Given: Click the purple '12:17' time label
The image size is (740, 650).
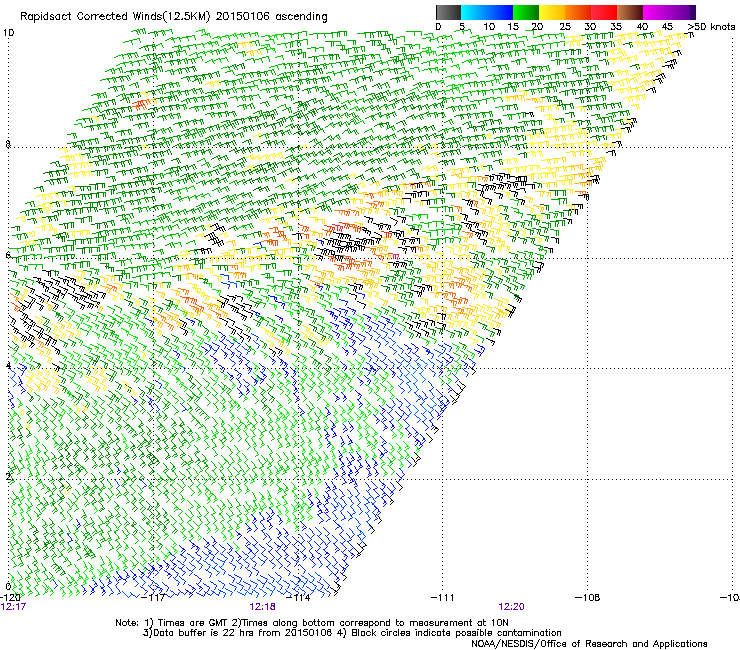Looking at the screenshot, I should point(13,607).
